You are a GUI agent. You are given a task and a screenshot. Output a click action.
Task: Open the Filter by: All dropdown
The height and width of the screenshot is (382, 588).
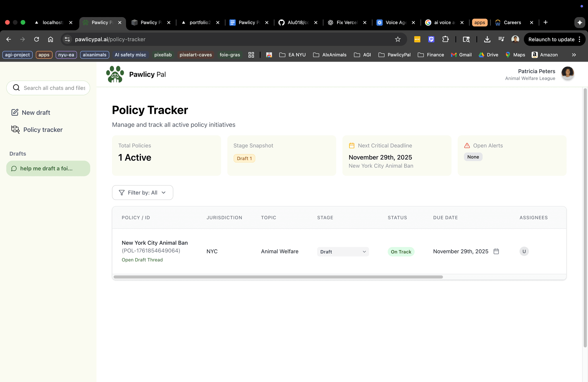(142, 192)
